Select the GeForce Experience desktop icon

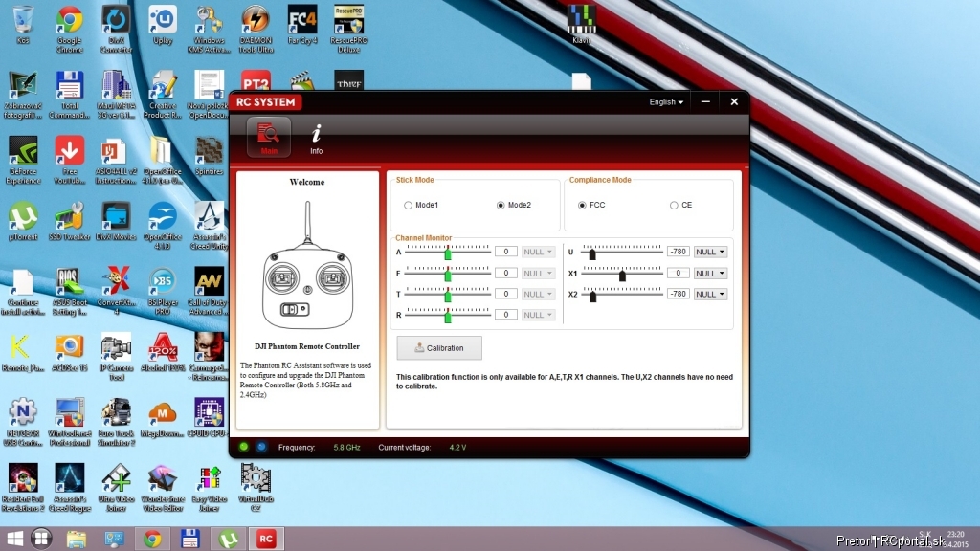(x=23, y=161)
